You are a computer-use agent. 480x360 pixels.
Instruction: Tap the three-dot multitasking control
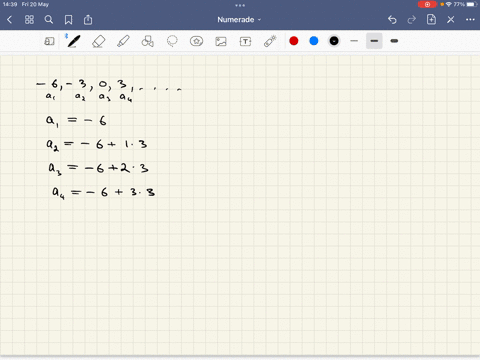(240, 5)
